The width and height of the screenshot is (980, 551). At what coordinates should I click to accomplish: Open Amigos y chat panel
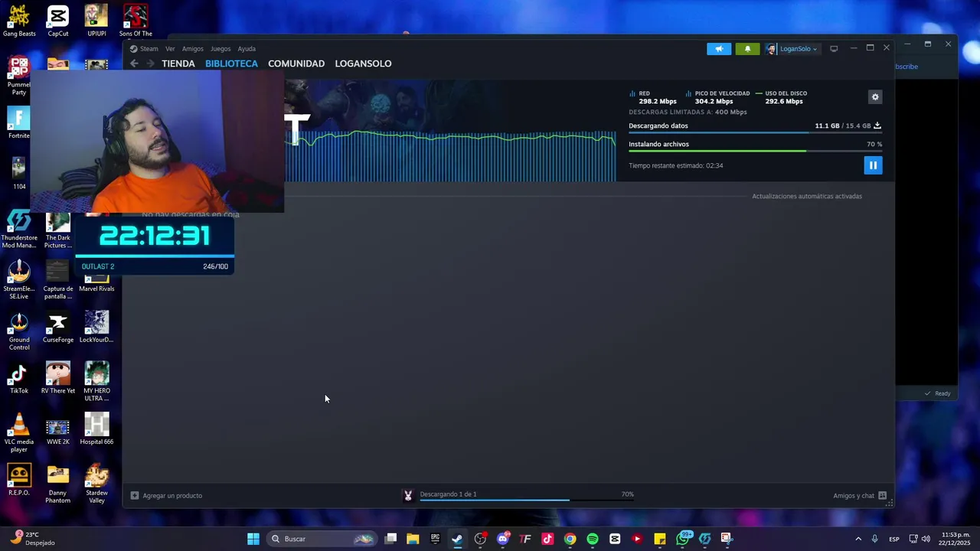coord(860,496)
